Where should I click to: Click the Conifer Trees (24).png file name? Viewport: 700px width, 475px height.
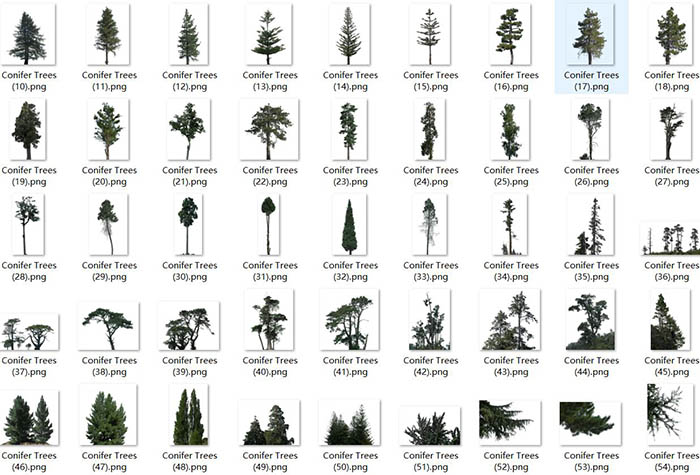pos(429,176)
